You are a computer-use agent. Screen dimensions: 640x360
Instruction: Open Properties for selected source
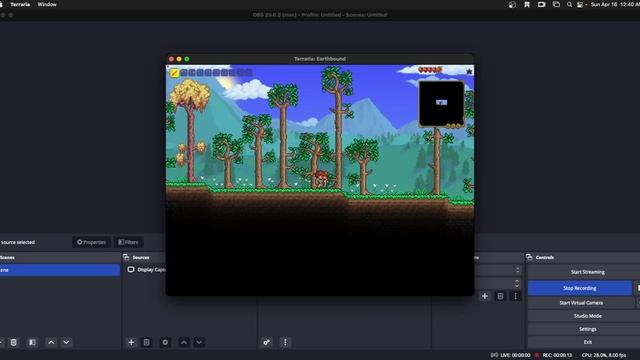coord(91,242)
